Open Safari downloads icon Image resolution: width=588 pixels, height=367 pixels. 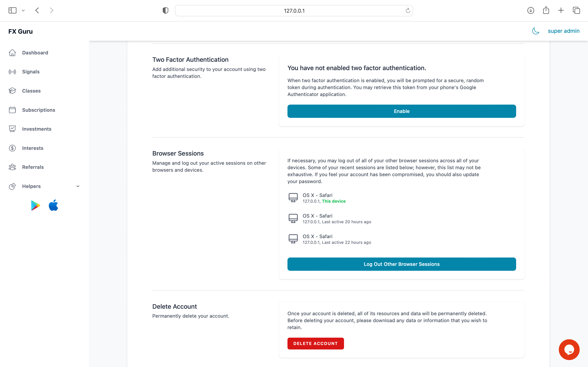pyautogui.click(x=531, y=10)
